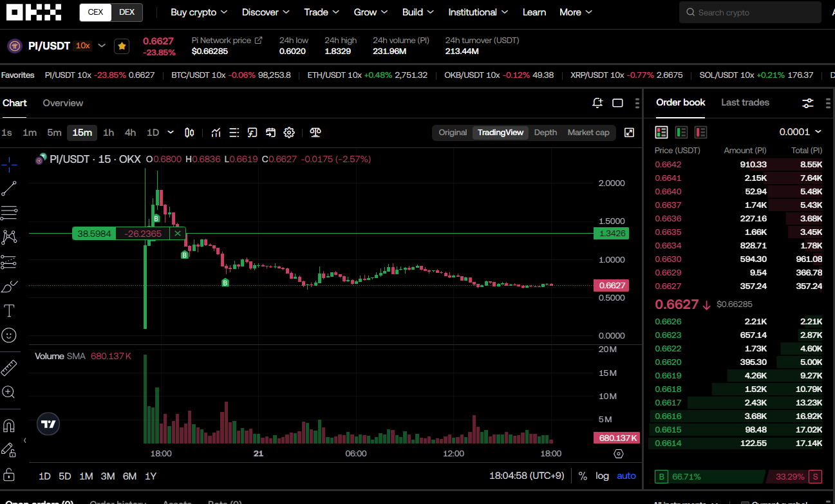This screenshot has height=504, width=835.
Task: Open chart settings gear
Action: (289, 133)
